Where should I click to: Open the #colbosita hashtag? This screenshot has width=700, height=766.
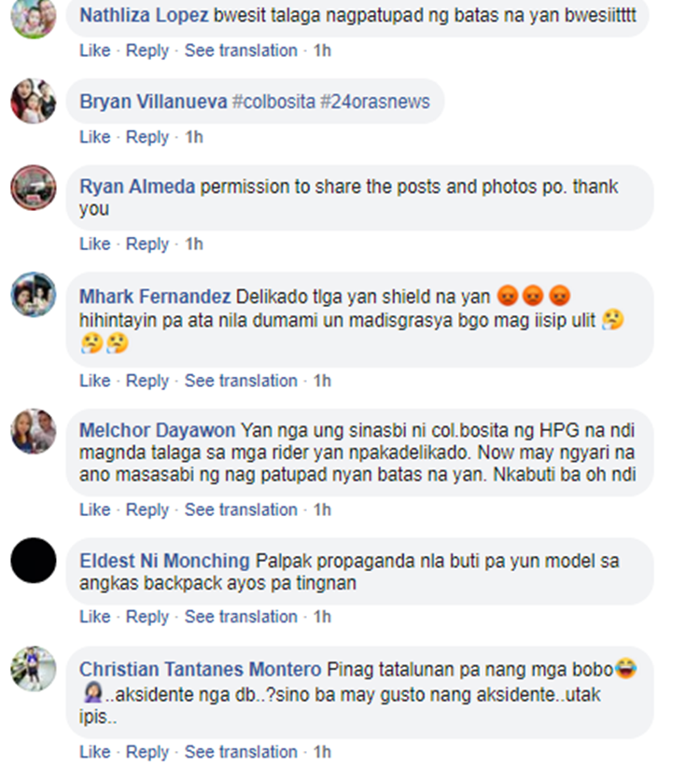tap(273, 102)
